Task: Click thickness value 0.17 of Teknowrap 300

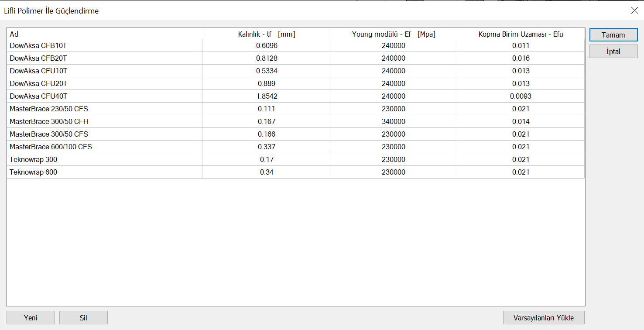Action: pos(267,159)
